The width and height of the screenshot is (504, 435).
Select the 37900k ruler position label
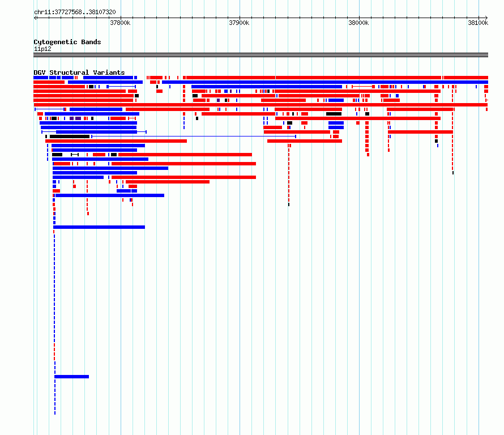[239, 23]
